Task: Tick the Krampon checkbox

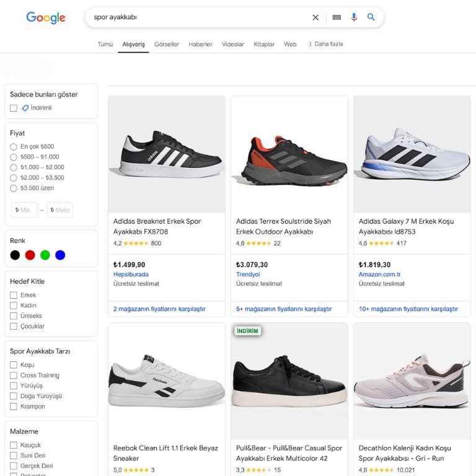Action: click(14, 406)
